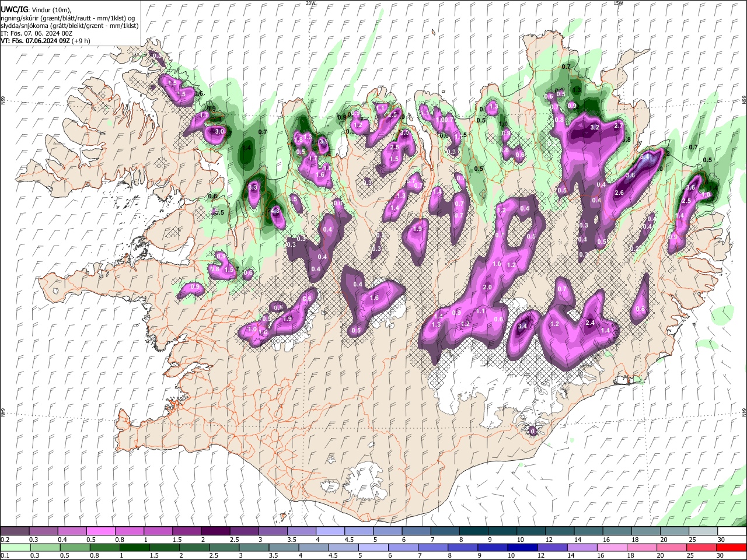Click the 3.4 value near the glacier

tap(522, 327)
